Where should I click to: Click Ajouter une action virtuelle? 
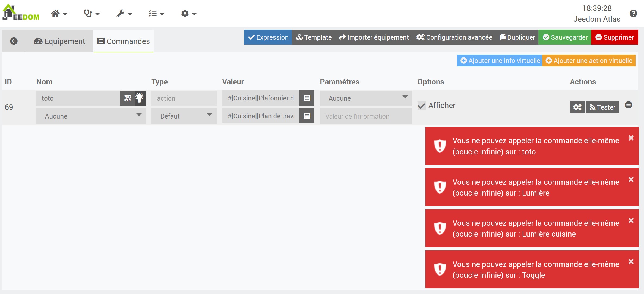[x=589, y=61]
